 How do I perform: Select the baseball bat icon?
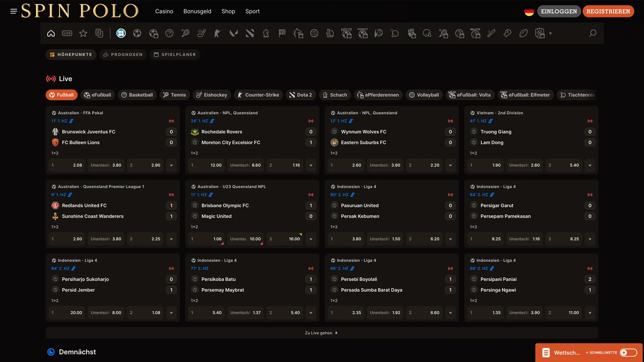(491, 33)
